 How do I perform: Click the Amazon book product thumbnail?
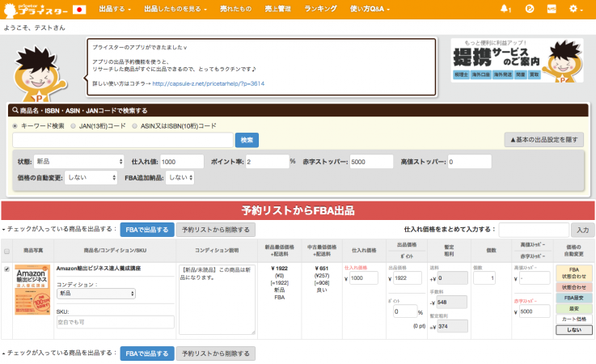point(32,290)
